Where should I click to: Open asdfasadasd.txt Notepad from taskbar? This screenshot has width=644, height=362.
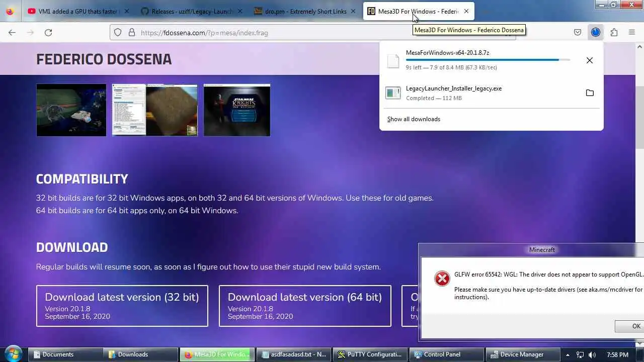tap(293, 354)
